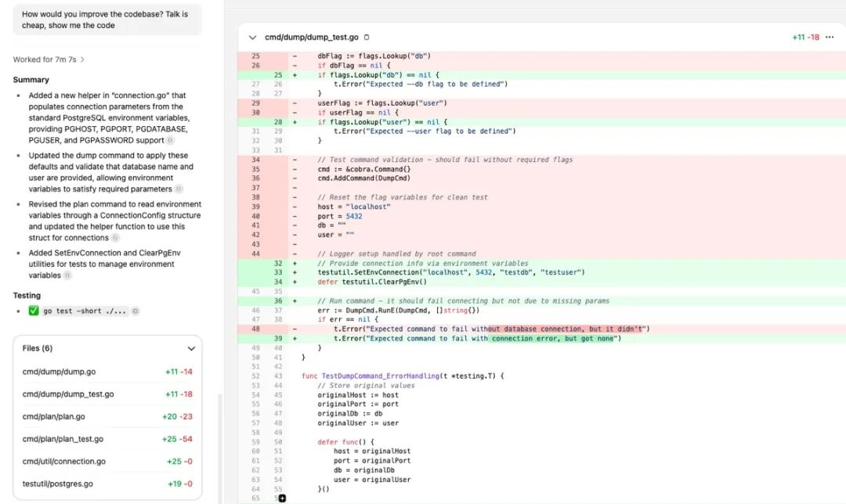The image size is (846, 504).
Task: Click the black plus icon in diff gutter
Action: 282,498
